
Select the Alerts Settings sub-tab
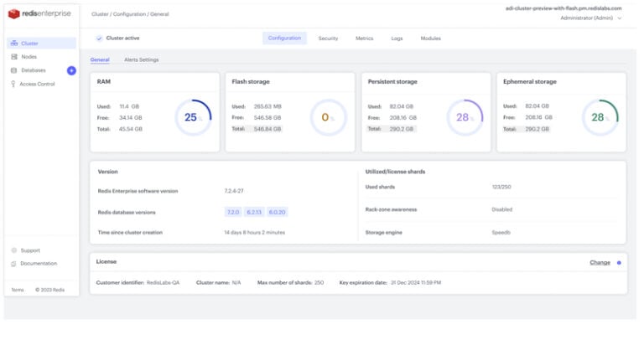coord(141,59)
